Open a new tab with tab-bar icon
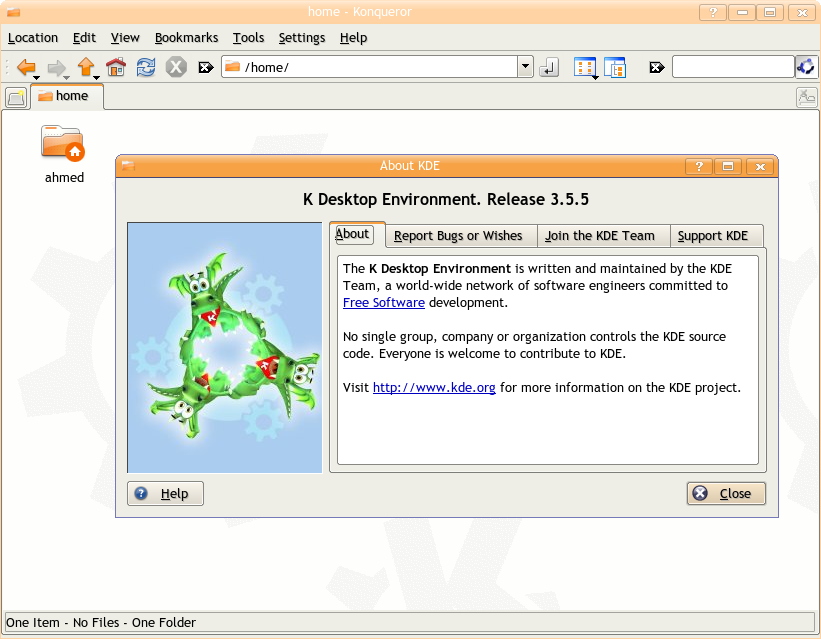Viewport: 821px width, 639px height. click(x=16, y=97)
